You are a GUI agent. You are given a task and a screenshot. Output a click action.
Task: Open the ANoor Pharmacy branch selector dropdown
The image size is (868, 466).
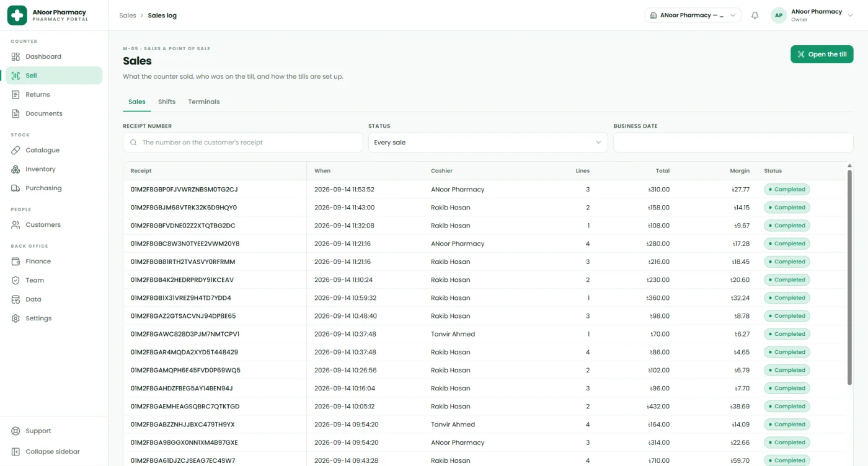coord(693,15)
